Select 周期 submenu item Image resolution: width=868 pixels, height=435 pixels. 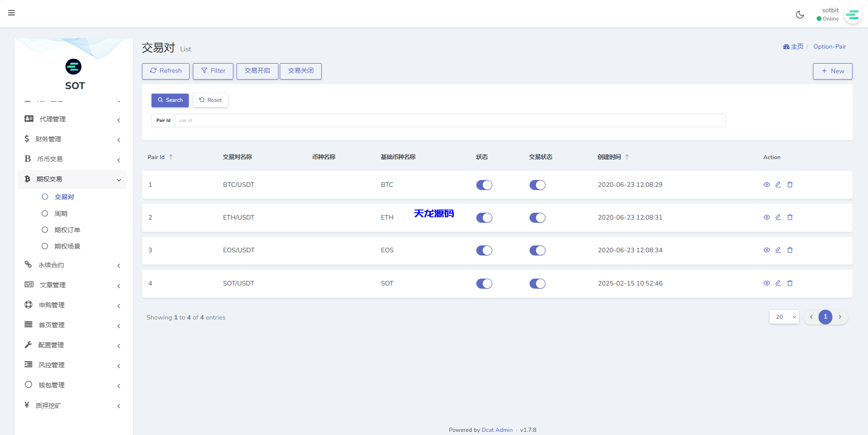[61, 213]
